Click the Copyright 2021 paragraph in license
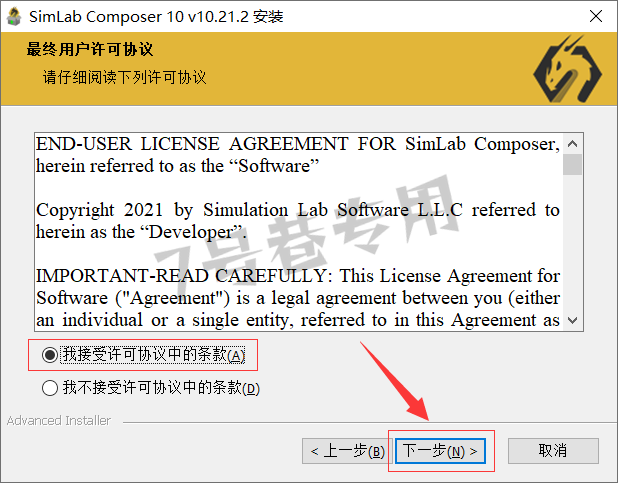Screen dimensions: 618x483 (x=298, y=221)
